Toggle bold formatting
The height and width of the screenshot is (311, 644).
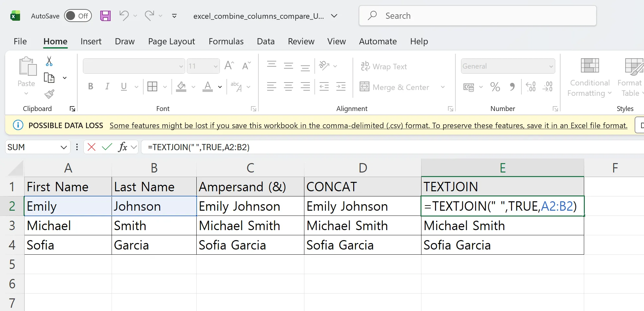click(x=90, y=86)
